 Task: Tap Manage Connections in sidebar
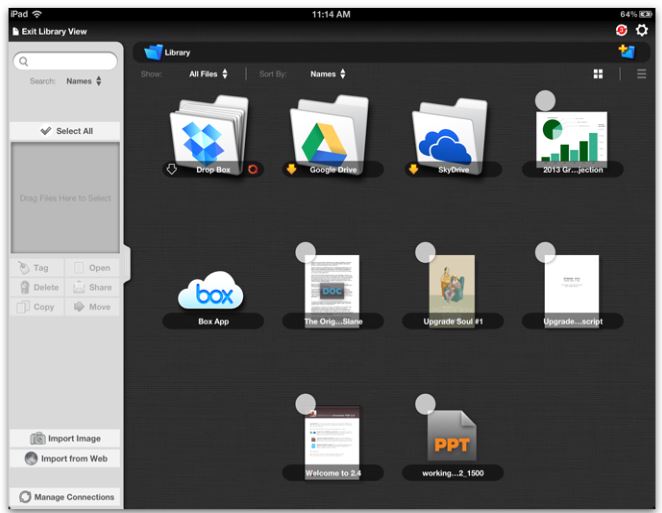[67, 497]
